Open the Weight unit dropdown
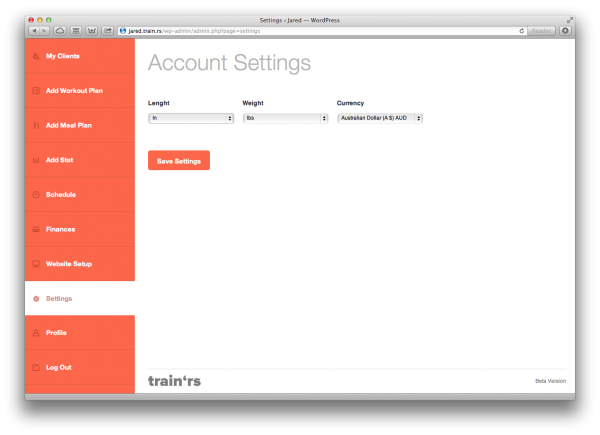The image size is (600, 435). (285, 118)
